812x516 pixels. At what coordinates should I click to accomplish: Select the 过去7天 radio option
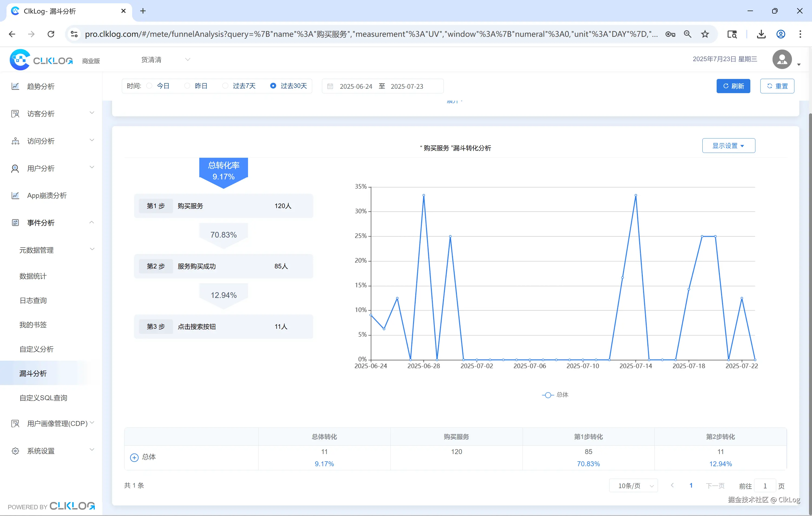(225, 86)
